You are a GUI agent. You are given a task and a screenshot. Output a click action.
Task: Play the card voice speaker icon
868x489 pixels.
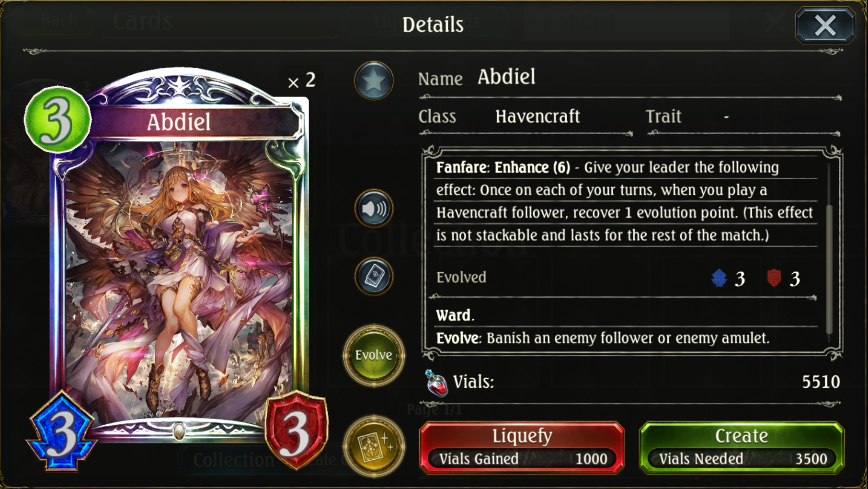tap(374, 209)
